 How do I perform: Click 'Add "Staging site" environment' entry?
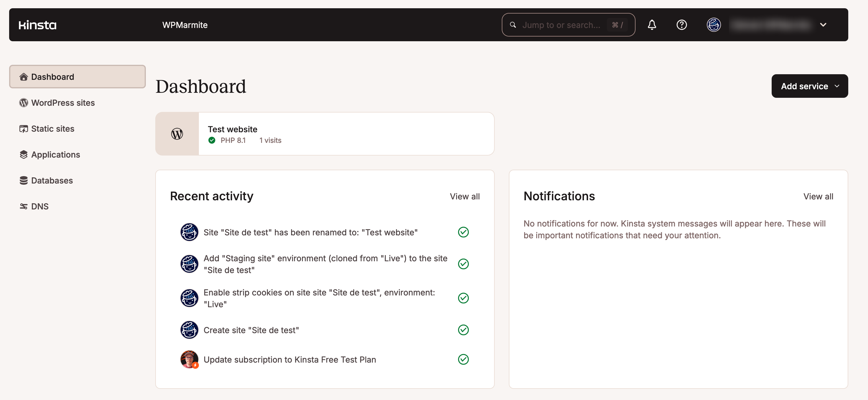tap(326, 264)
